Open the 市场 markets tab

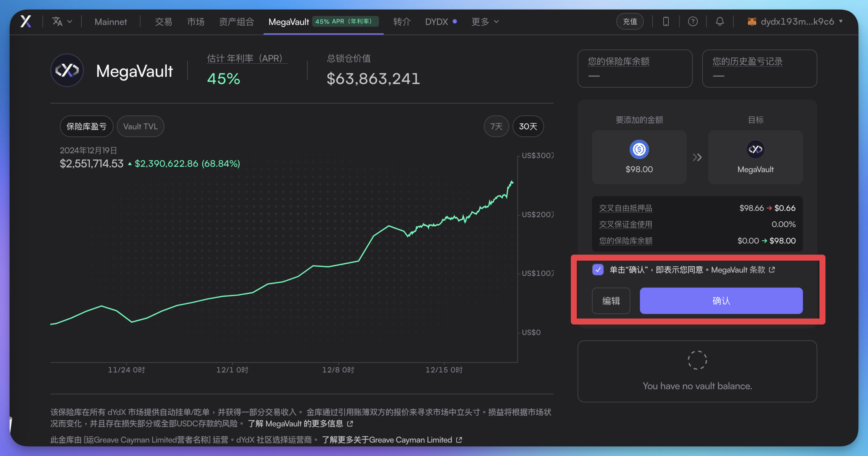(196, 22)
